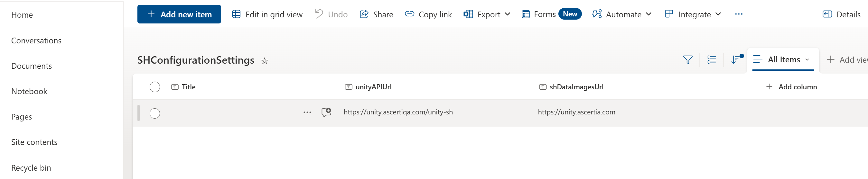Image resolution: width=868 pixels, height=179 pixels.
Task: Click the group by icon
Action: (712, 60)
